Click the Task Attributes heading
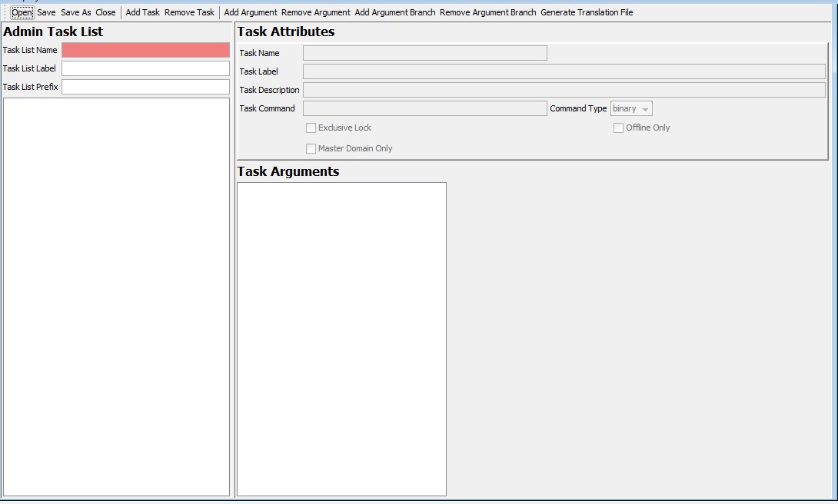This screenshot has height=504, width=838. coord(286,31)
